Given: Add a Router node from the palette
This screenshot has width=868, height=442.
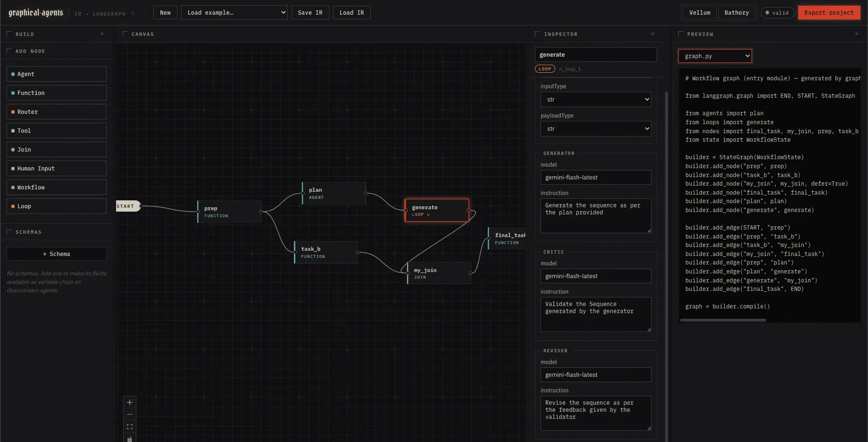Looking at the screenshot, I should (57, 112).
